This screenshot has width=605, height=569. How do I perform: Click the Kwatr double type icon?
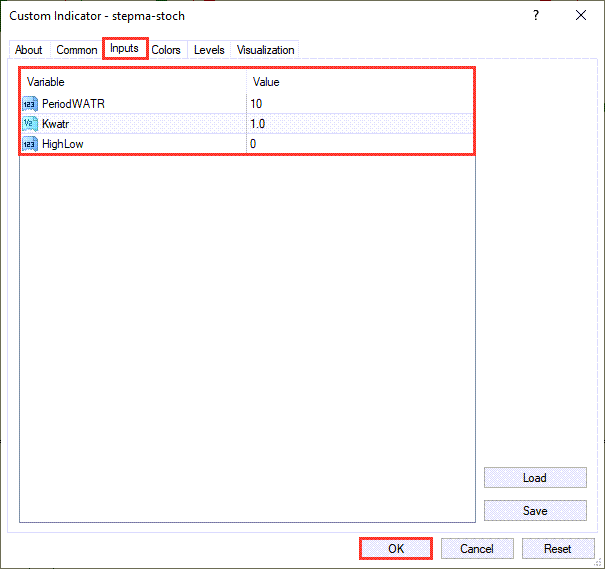tap(29, 123)
